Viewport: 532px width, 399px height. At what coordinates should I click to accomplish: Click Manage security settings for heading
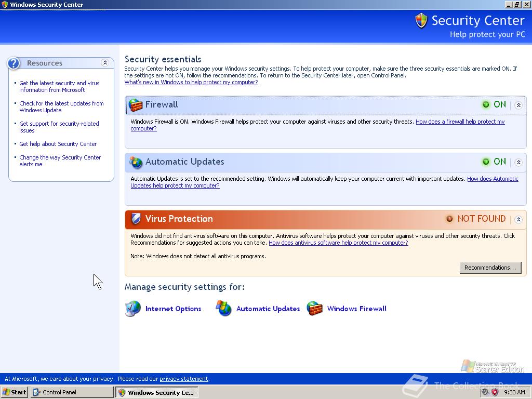click(184, 287)
